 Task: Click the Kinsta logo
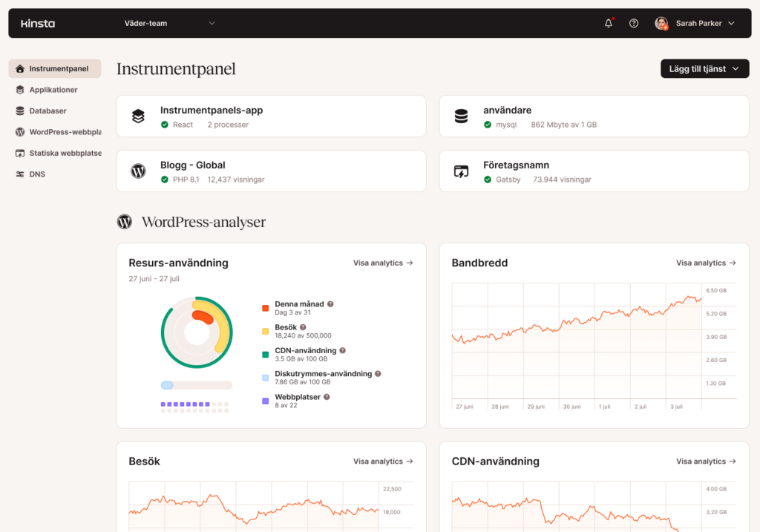point(38,23)
